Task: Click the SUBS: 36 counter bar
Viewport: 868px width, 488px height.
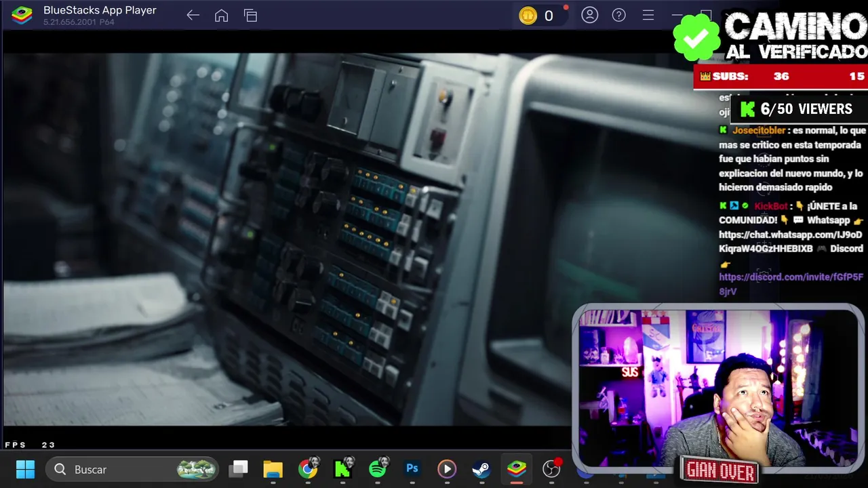Action: point(781,77)
